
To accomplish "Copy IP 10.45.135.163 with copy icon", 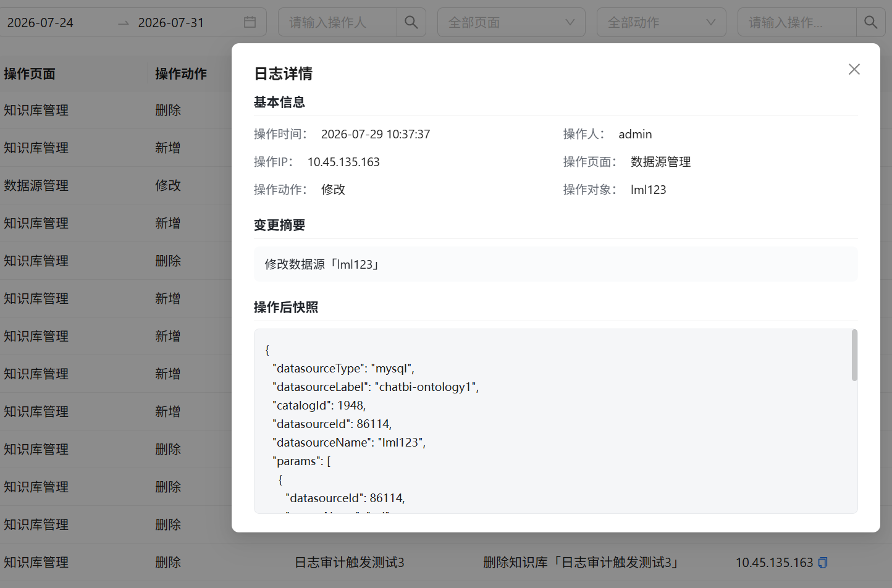I will point(823,563).
